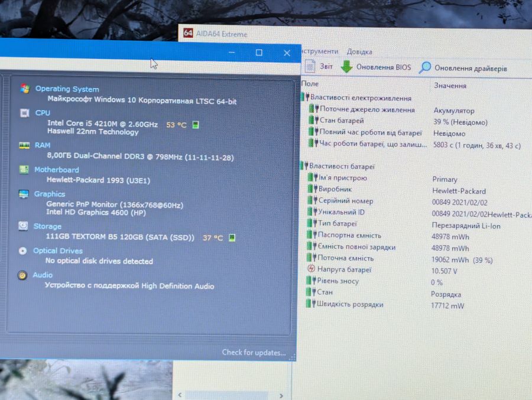Click the driver update magnifier icon
Viewport: 532px width, 400px height.
[x=424, y=67]
